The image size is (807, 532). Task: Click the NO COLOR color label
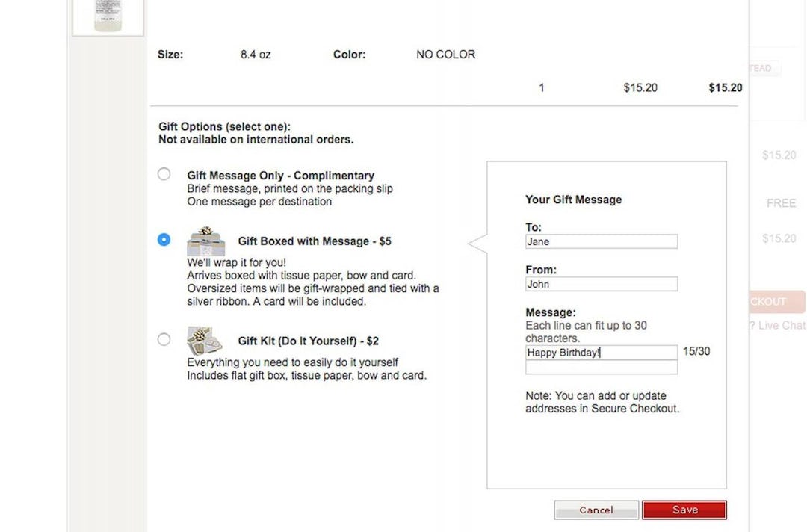445,54
